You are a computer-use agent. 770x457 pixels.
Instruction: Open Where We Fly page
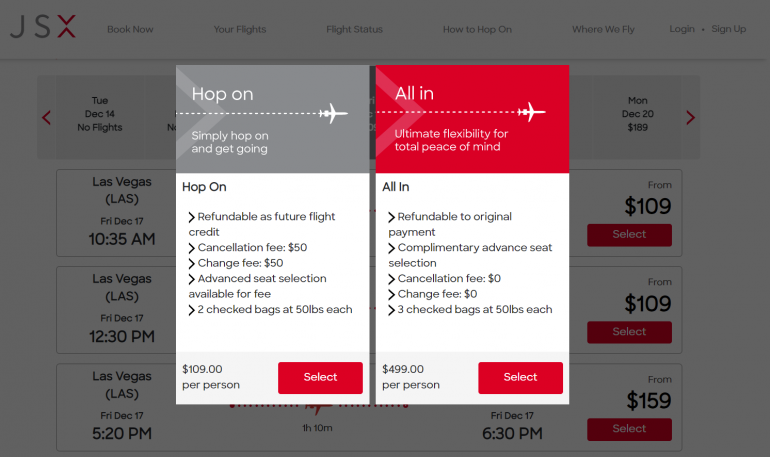pyautogui.click(x=603, y=30)
